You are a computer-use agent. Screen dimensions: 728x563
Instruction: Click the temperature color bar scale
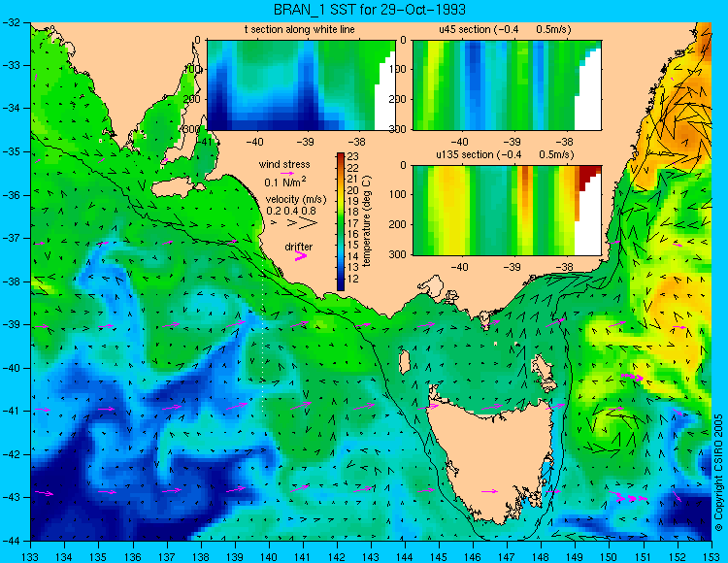pyautogui.click(x=341, y=222)
